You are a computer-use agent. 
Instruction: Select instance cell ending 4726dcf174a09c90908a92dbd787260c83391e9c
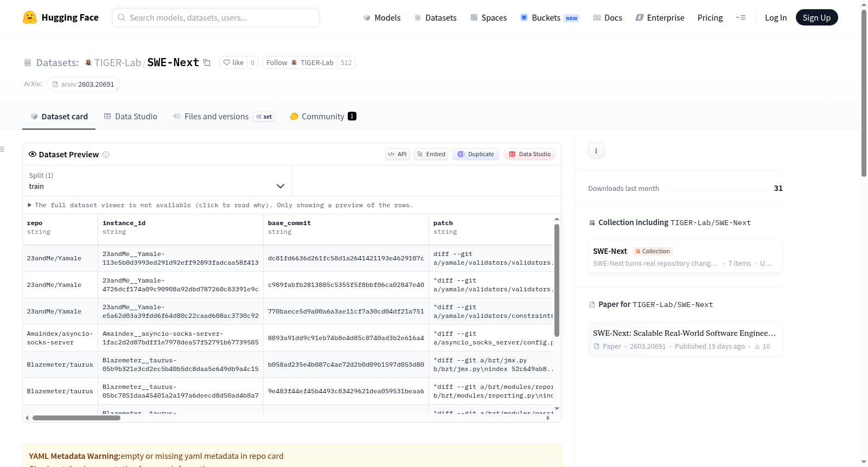click(181, 285)
